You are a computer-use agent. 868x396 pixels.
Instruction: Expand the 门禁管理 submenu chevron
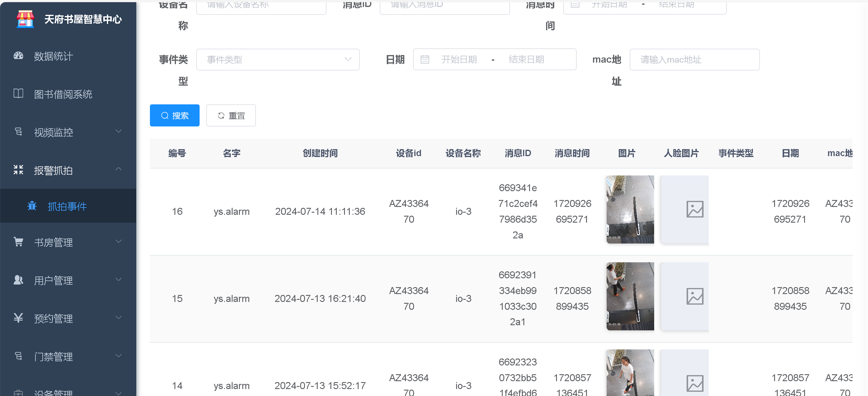pos(119,355)
